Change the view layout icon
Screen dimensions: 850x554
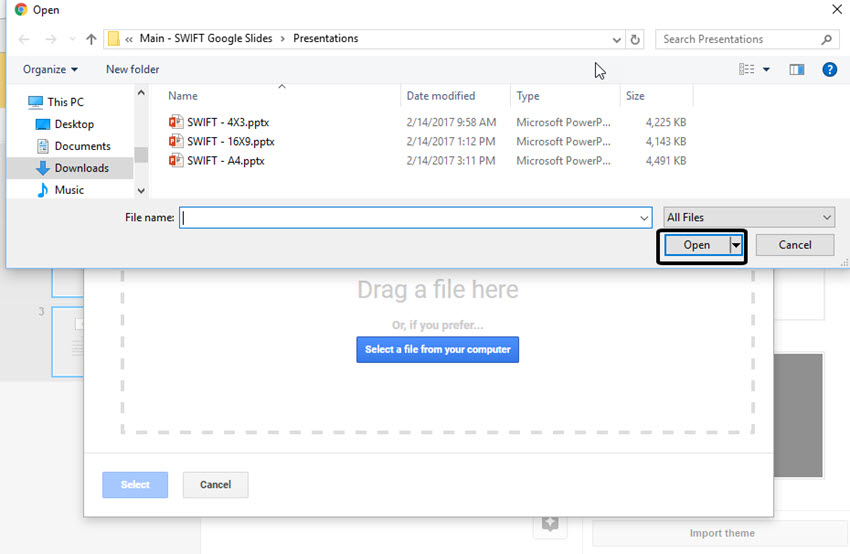point(746,69)
